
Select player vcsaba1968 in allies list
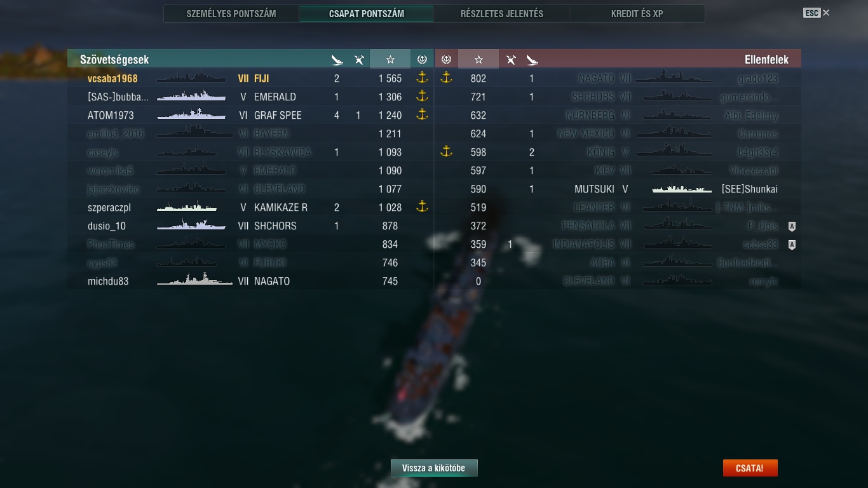(112, 79)
